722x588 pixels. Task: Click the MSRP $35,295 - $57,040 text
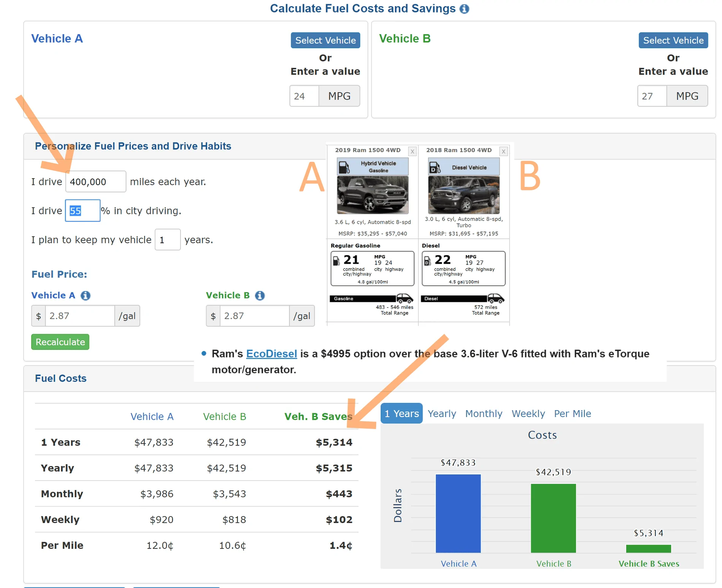pos(372,234)
